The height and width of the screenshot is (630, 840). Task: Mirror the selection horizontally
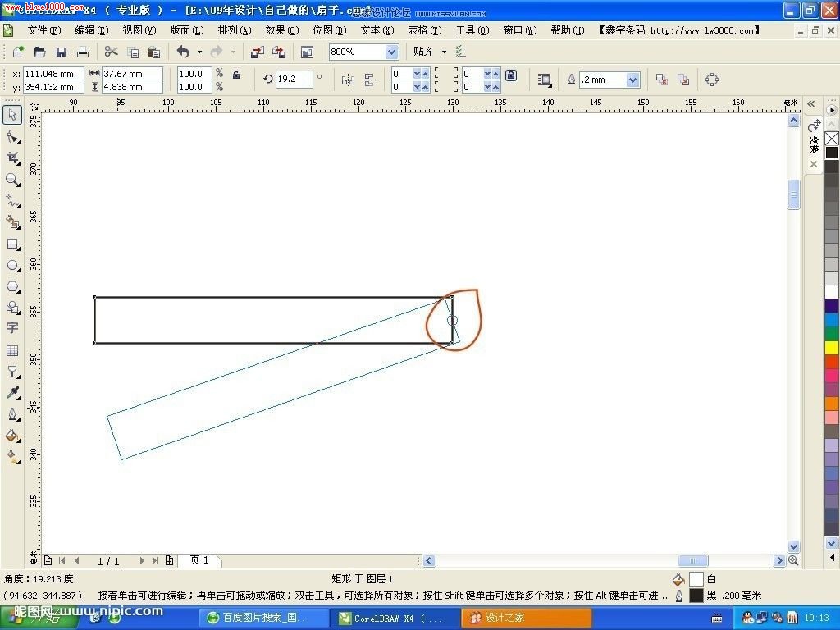click(x=349, y=79)
